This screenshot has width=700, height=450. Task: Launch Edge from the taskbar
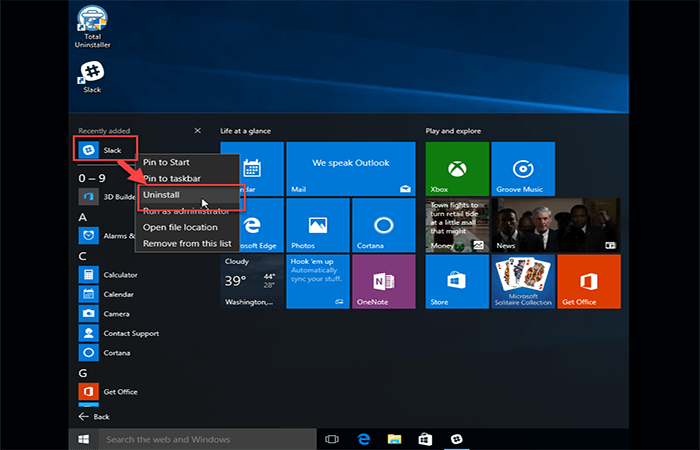[x=363, y=439]
